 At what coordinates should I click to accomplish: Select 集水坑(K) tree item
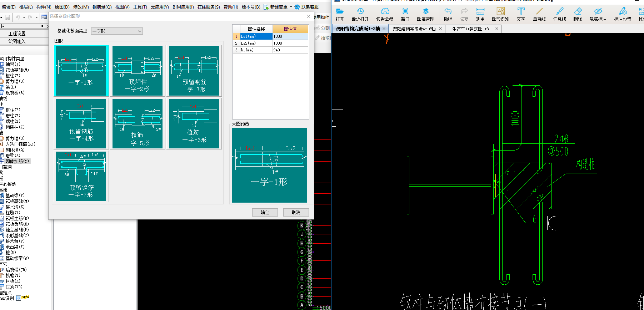pyautogui.click(x=15, y=207)
